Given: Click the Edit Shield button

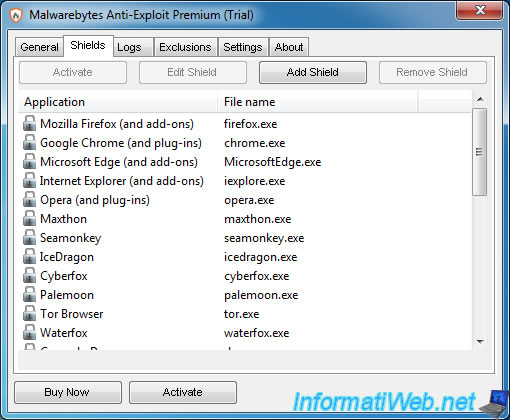Looking at the screenshot, I should 193,72.
